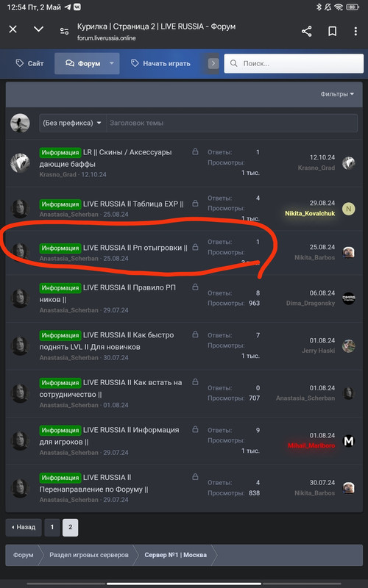Click Mihail_Marlboro's M avatar icon
The width and height of the screenshot is (368, 588).
point(349,441)
